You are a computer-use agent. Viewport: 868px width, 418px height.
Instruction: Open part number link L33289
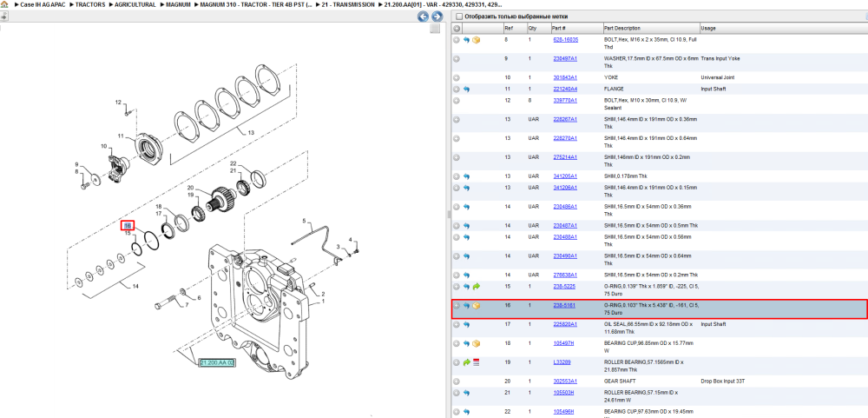[562, 362]
